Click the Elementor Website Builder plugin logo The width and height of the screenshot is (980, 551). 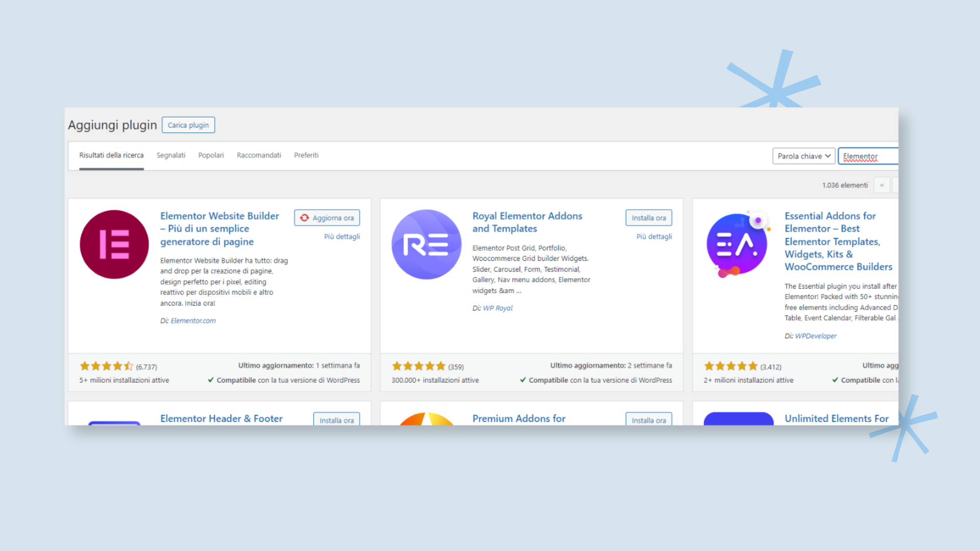coord(114,244)
